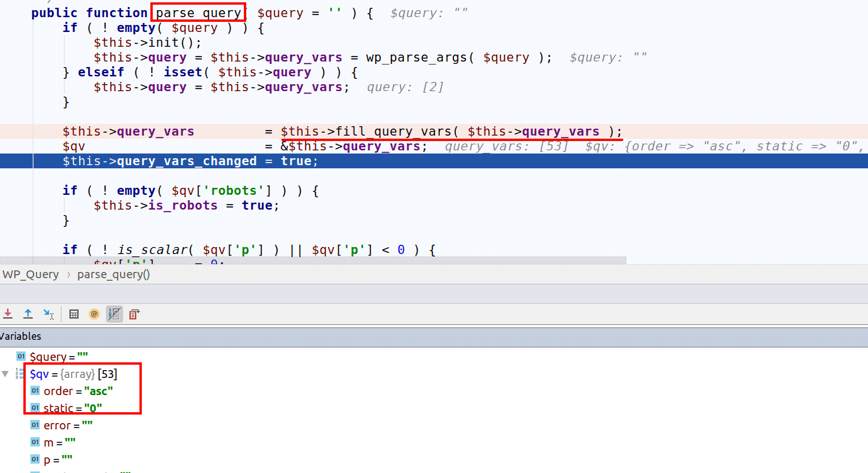This screenshot has height=473, width=868.
Task: Click the type icon beside $query variable
Action: tap(21, 356)
